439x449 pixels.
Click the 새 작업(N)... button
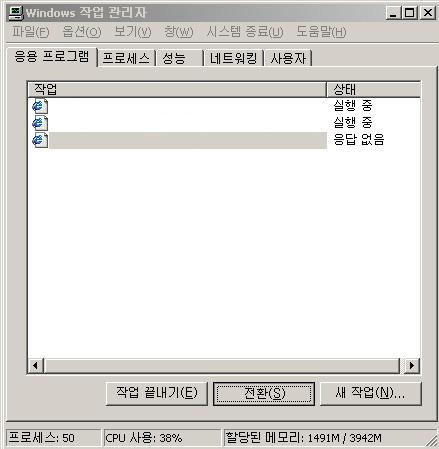pyautogui.click(x=371, y=394)
